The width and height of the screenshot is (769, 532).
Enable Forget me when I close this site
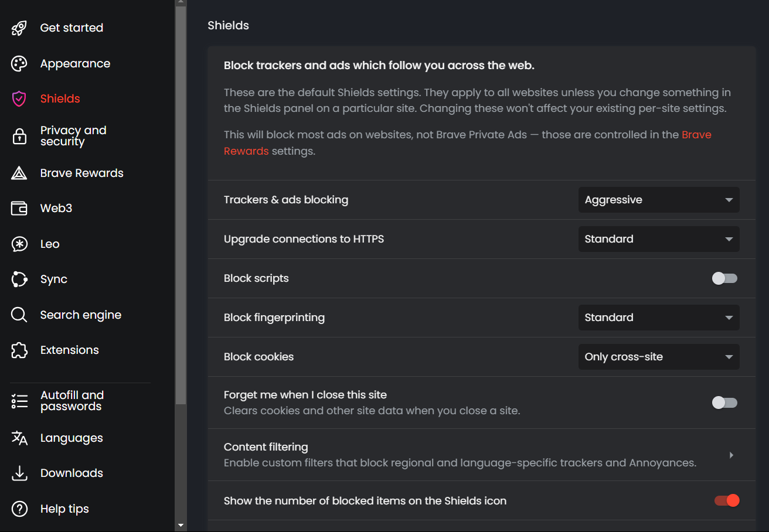coord(724,403)
